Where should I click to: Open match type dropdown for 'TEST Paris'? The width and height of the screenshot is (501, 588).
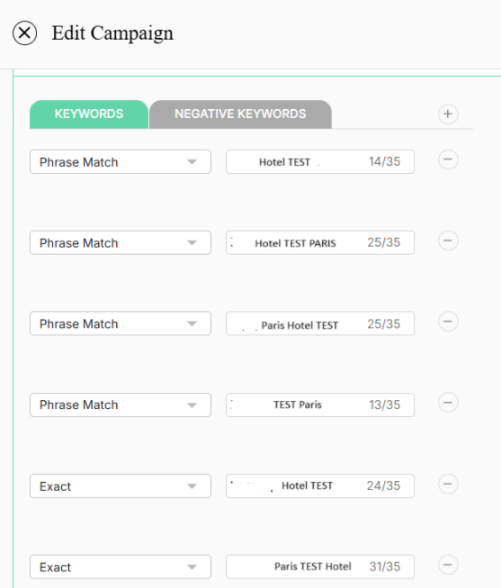120,405
